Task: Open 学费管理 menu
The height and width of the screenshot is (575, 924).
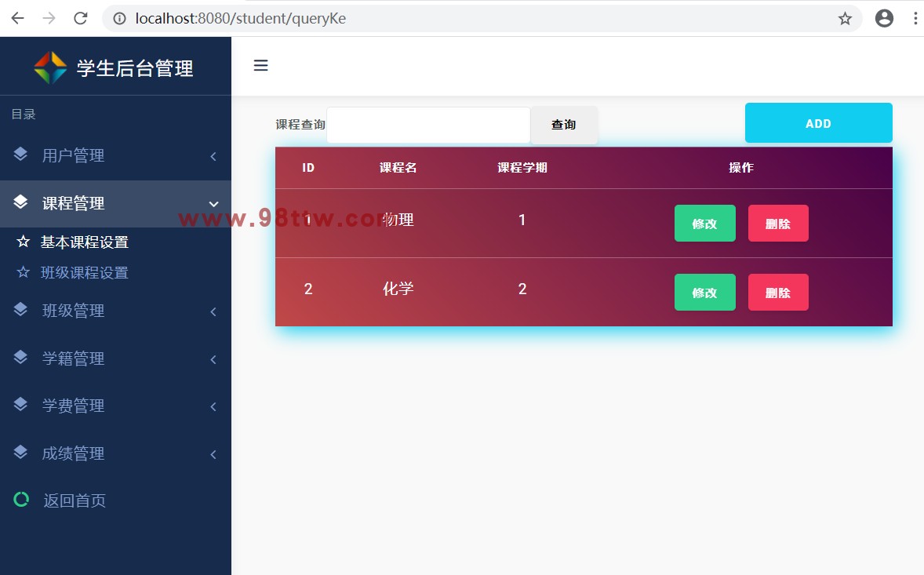Action: [x=115, y=406]
